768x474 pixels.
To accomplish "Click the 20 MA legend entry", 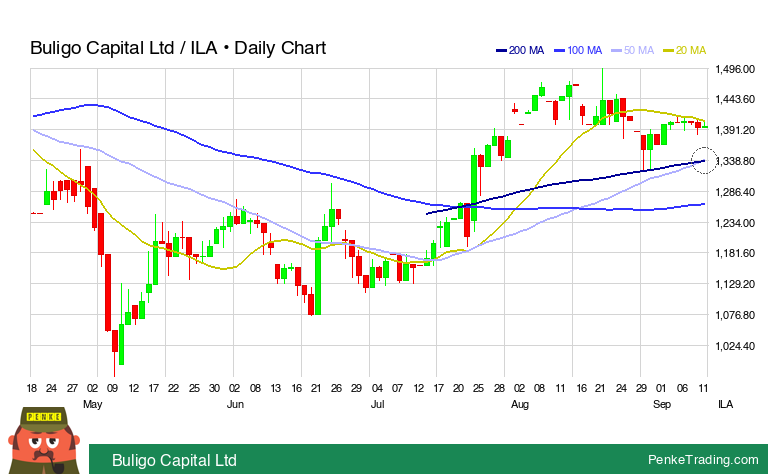I will point(684,50).
